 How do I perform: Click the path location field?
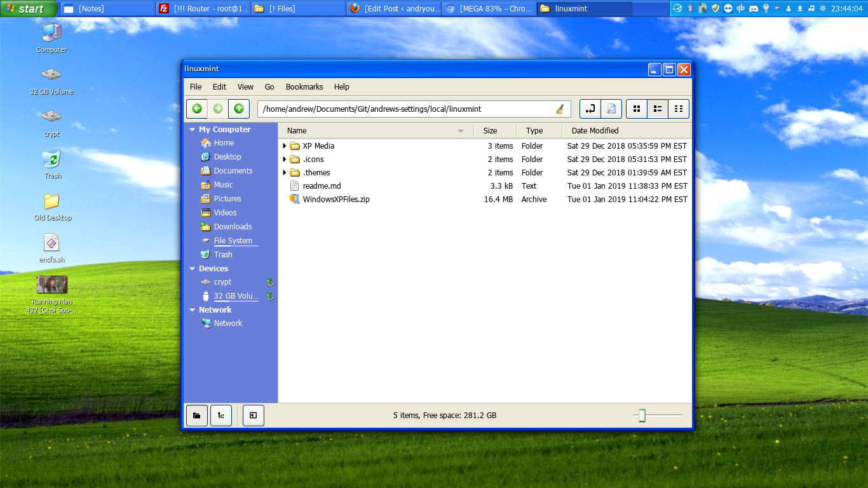pyautogui.click(x=414, y=109)
